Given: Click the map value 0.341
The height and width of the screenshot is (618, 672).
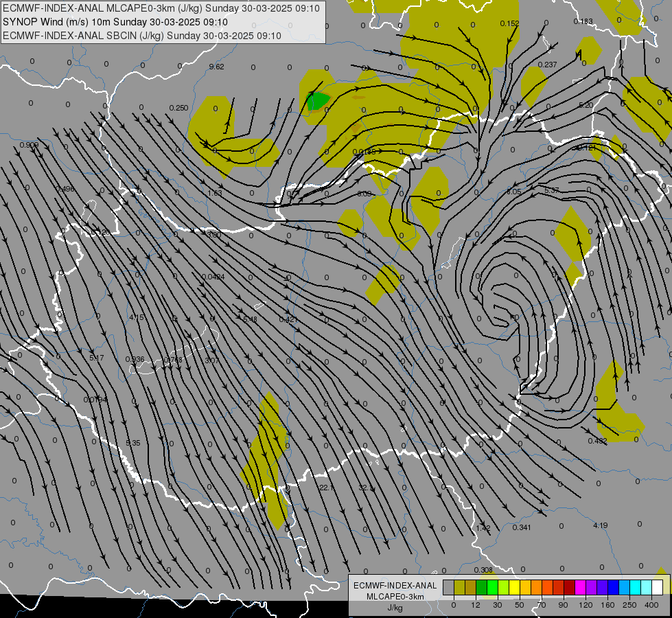Looking at the screenshot, I should tap(522, 527).
